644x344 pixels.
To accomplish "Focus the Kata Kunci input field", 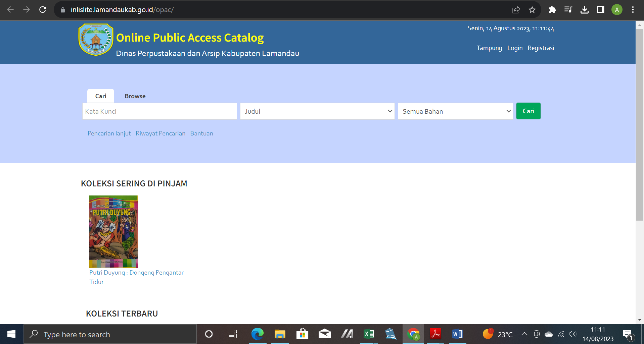I will (159, 111).
